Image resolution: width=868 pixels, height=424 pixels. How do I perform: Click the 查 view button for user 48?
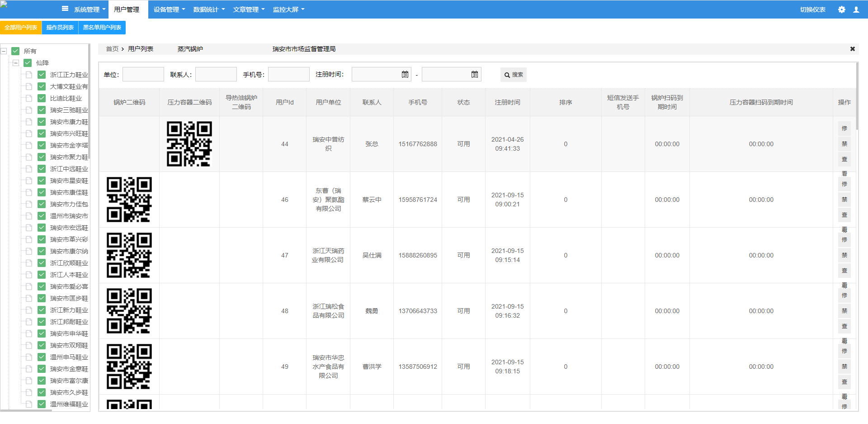(x=844, y=326)
